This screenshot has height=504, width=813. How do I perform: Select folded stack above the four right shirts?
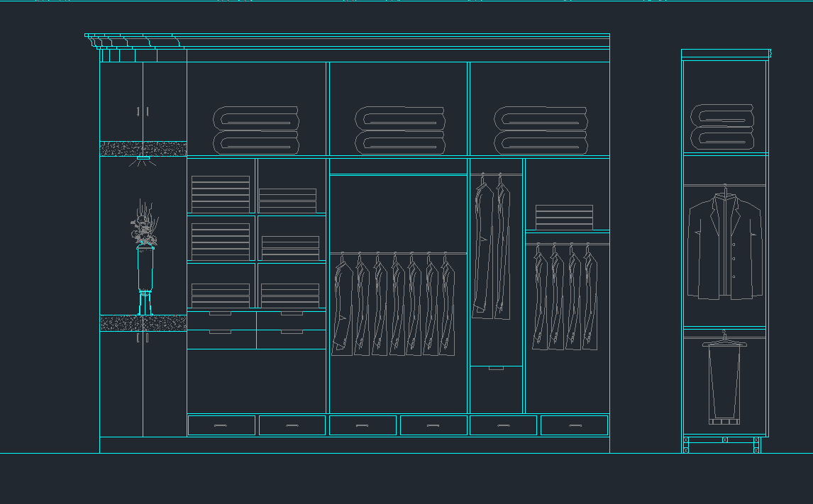(564, 217)
